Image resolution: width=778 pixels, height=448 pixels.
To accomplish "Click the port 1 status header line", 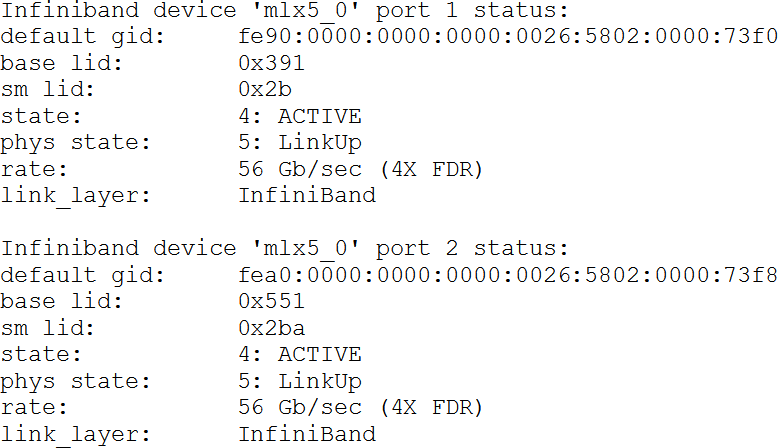I will coord(284,12).
